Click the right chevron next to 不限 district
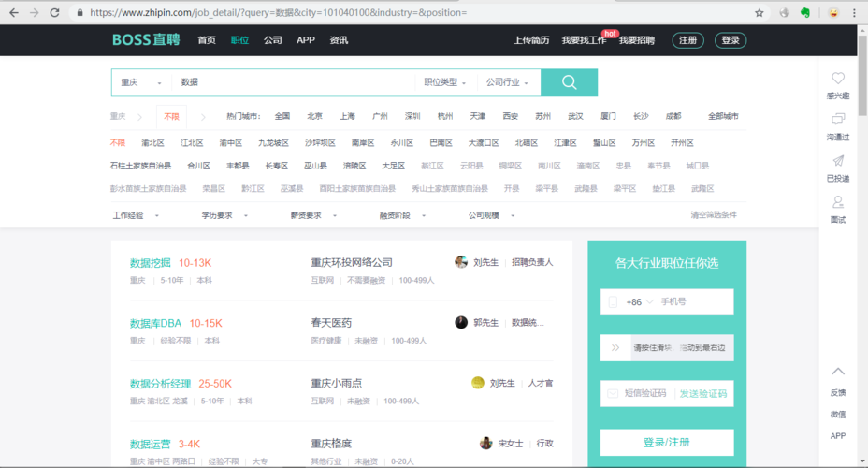The width and height of the screenshot is (868, 468). (203, 117)
